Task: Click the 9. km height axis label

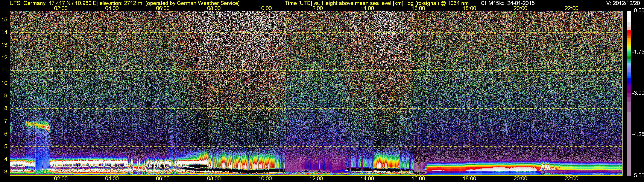Action: (x=6, y=96)
